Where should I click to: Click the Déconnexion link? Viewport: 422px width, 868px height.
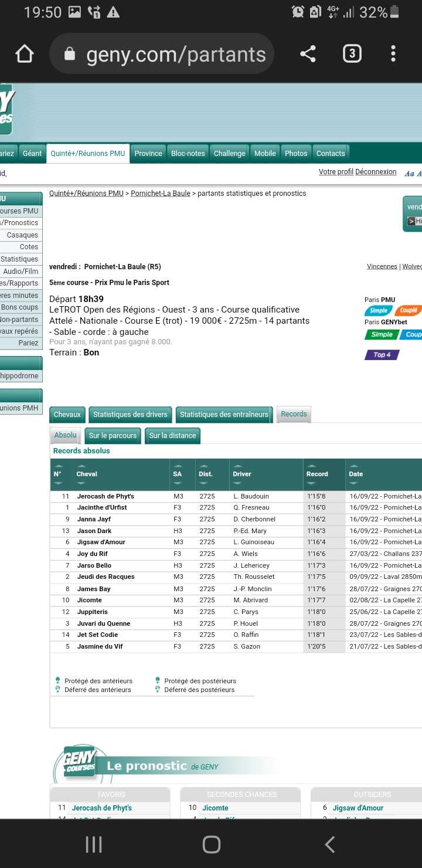click(376, 172)
